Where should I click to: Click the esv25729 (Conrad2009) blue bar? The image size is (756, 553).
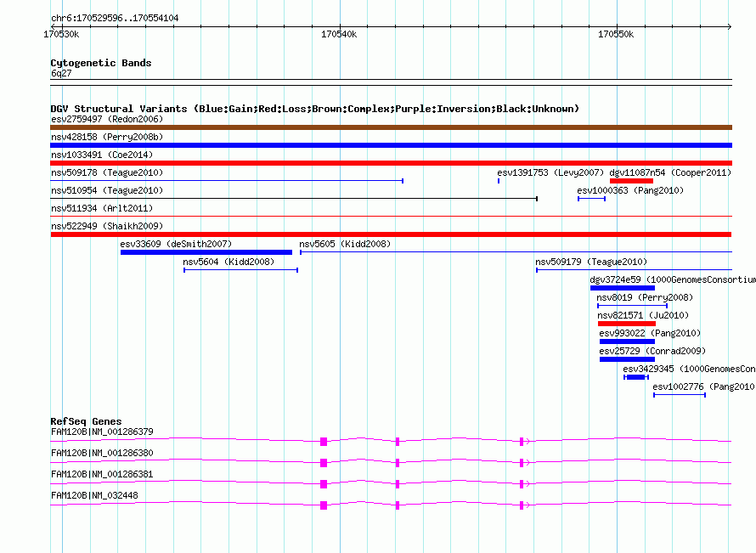coord(627,359)
